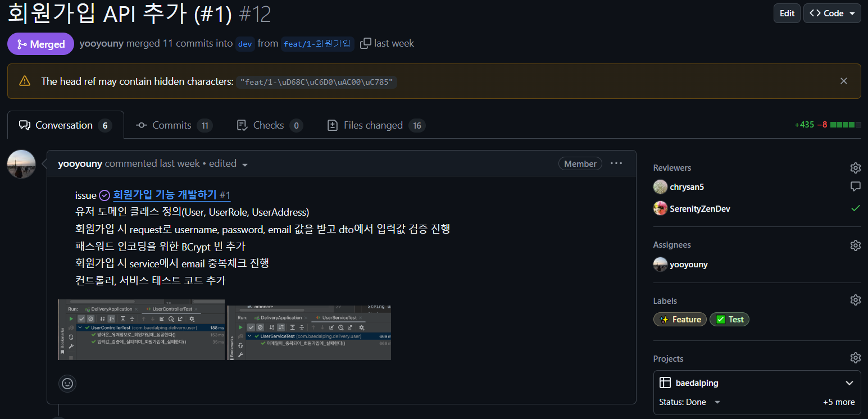The image size is (868, 419).
Task: Click the Assignees heading
Action: pos(672,245)
